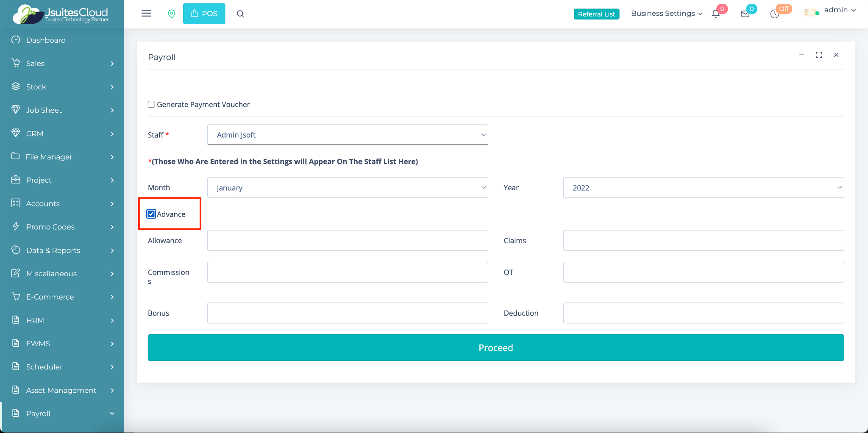Open the search magnifier icon
Screen dimensions: 868x433
240,14
